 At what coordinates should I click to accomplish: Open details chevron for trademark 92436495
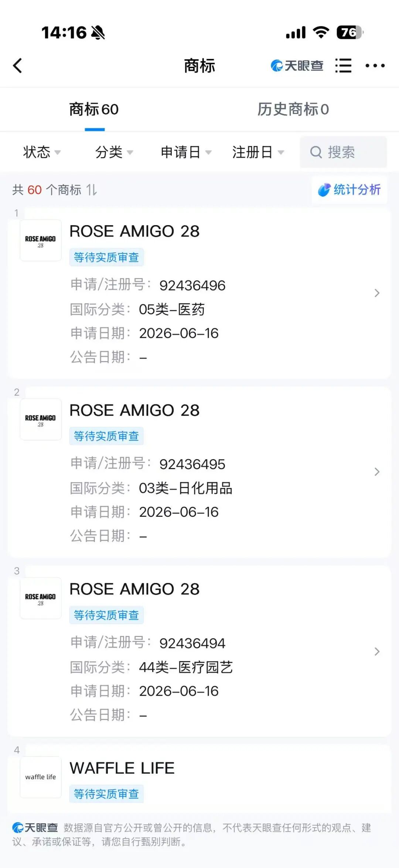tap(377, 472)
